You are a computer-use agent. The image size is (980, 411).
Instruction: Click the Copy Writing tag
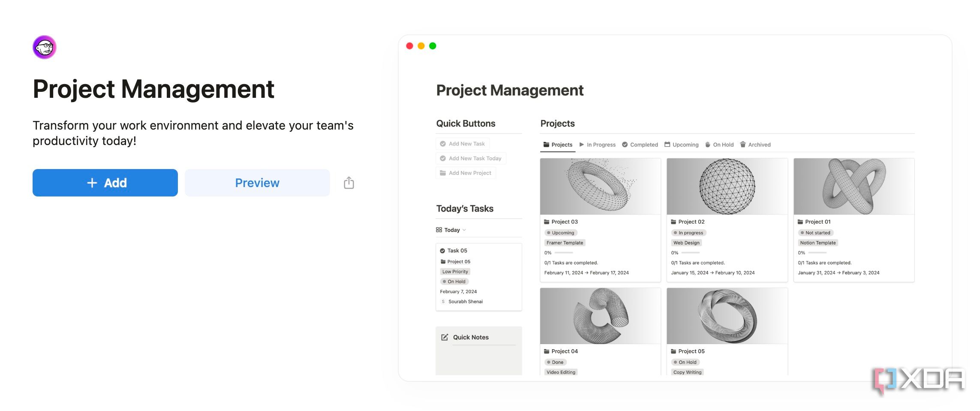pos(687,372)
